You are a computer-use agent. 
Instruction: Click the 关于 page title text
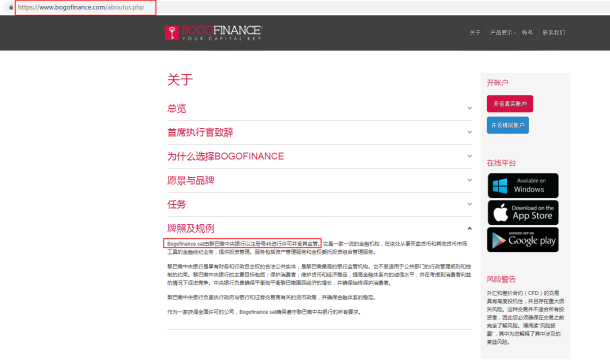point(180,80)
